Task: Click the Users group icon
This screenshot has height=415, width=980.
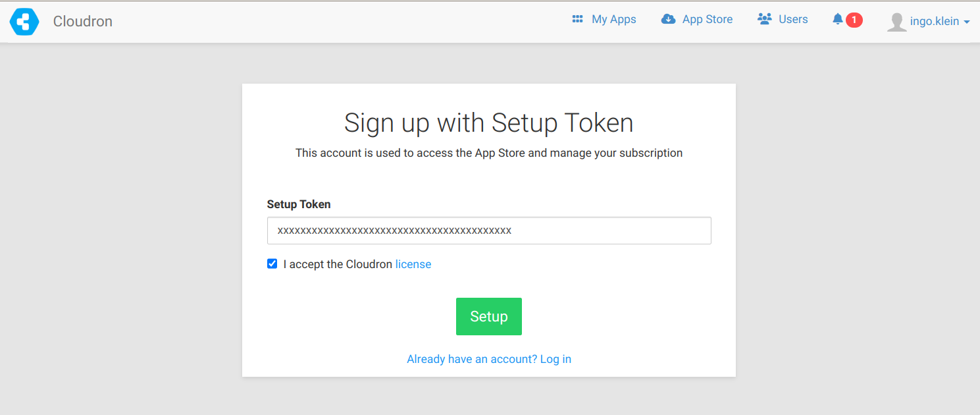Action: coord(764,19)
